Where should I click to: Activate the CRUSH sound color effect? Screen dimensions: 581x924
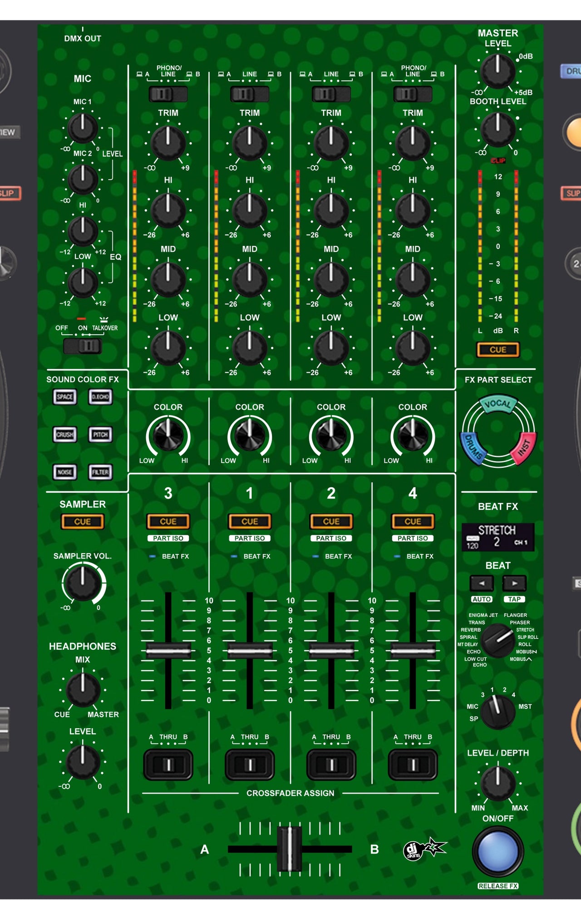click(x=64, y=435)
